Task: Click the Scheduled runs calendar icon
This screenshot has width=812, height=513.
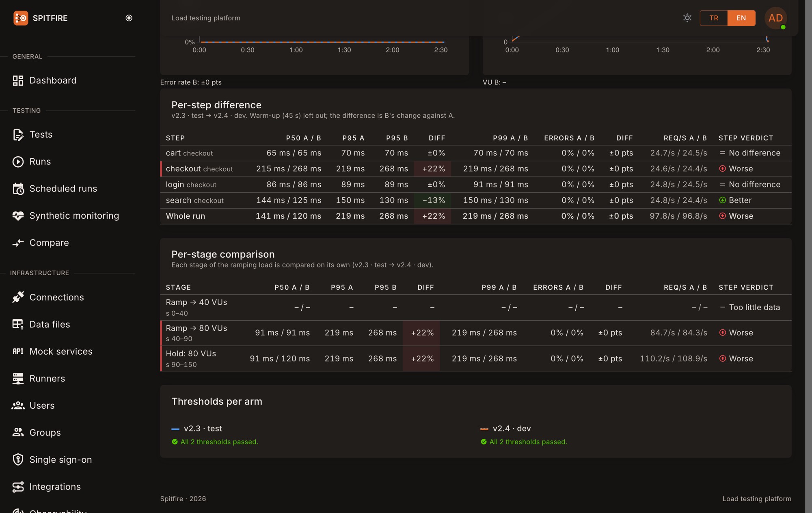Action: [18, 189]
